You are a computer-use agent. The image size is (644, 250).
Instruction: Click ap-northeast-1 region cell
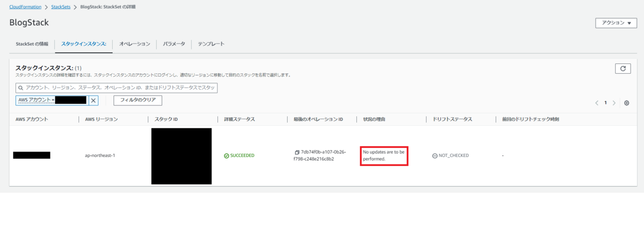(x=100, y=155)
